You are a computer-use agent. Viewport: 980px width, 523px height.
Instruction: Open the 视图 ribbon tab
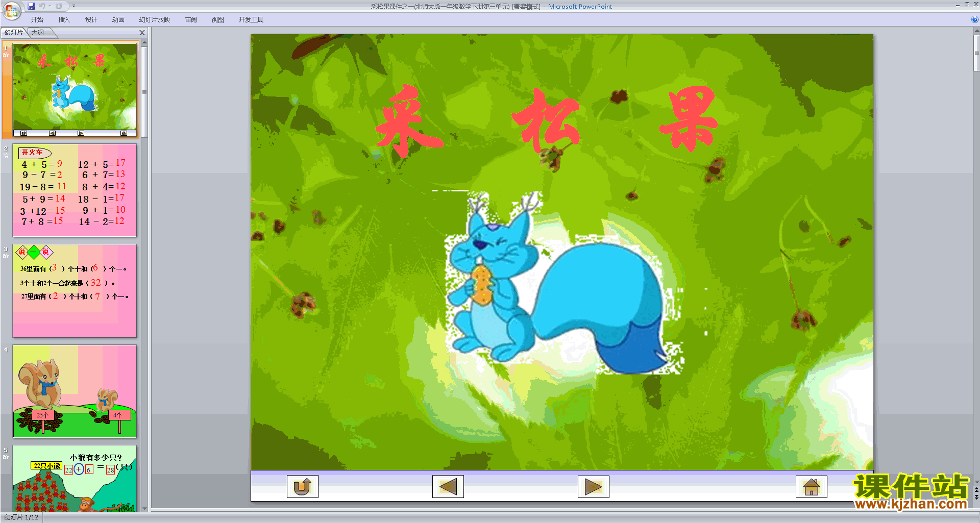click(218, 19)
